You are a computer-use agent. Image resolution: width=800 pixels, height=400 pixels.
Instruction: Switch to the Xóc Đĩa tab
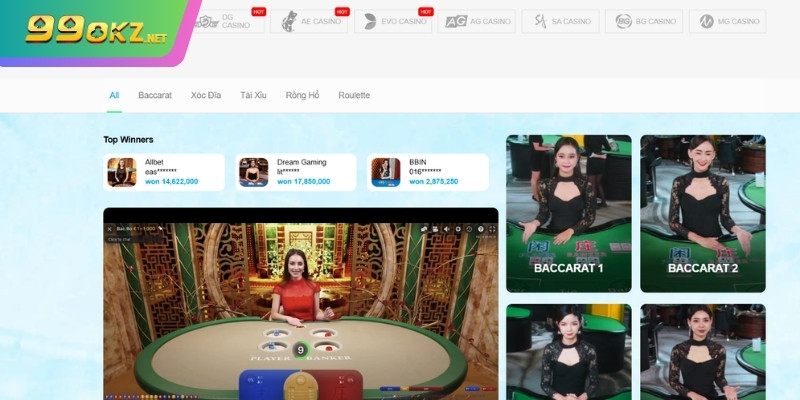point(206,95)
